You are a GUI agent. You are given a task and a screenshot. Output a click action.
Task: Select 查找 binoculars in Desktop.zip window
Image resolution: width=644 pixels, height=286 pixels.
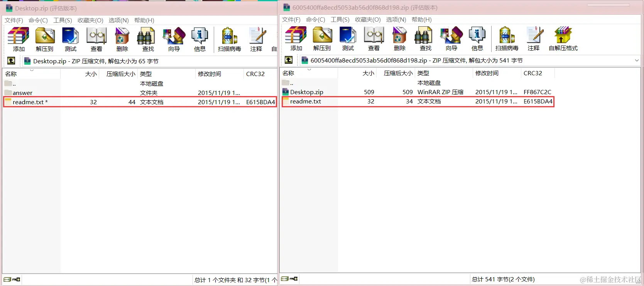148,39
